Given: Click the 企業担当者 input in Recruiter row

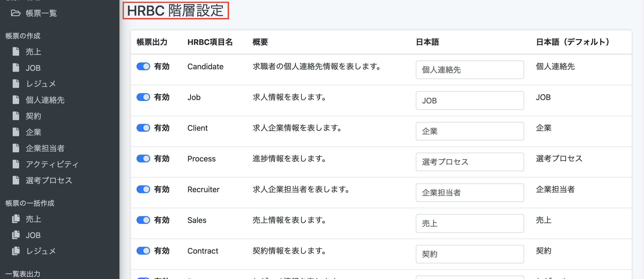Looking at the screenshot, I should coord(470,193).
